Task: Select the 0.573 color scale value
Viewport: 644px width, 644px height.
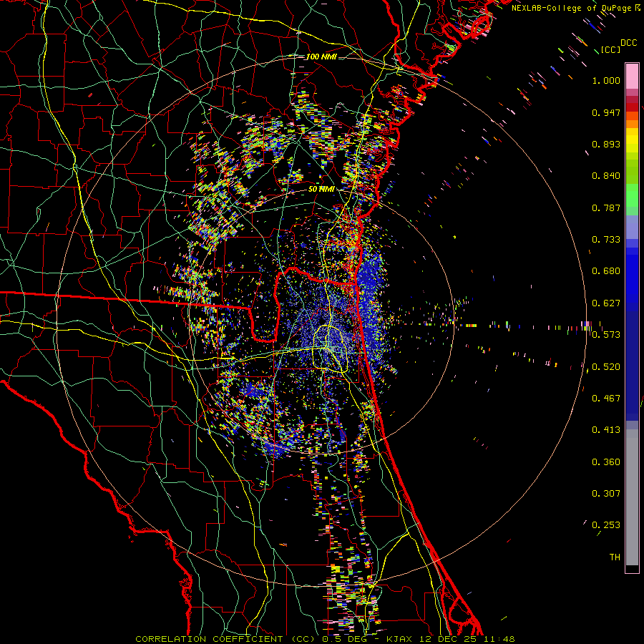Action: (606, 335)
